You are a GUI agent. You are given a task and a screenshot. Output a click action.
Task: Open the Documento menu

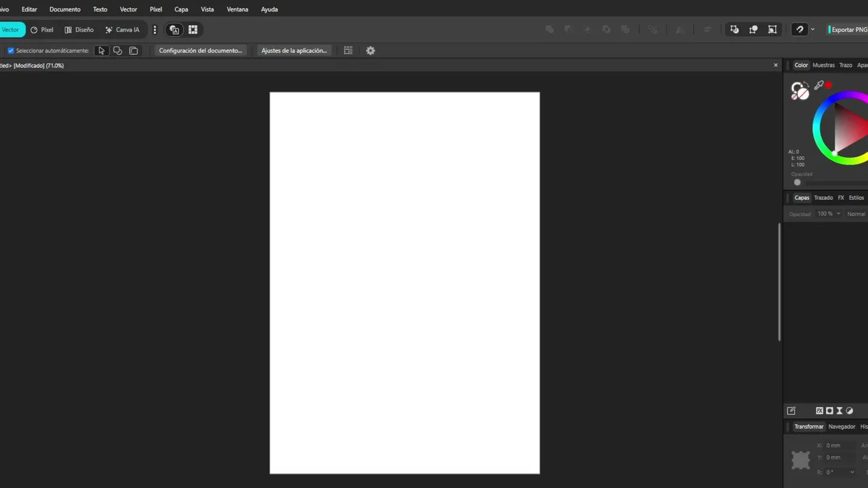click(65, 9)
